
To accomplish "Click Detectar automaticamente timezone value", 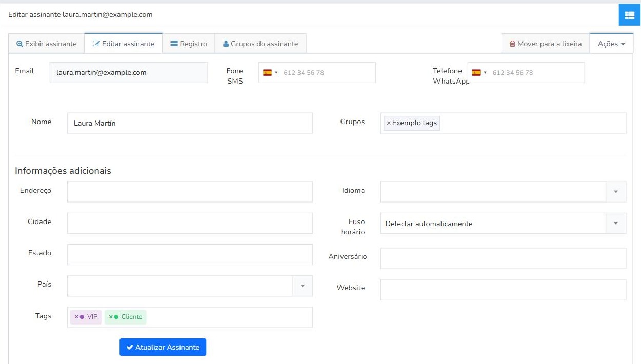I will coord(429,224).
